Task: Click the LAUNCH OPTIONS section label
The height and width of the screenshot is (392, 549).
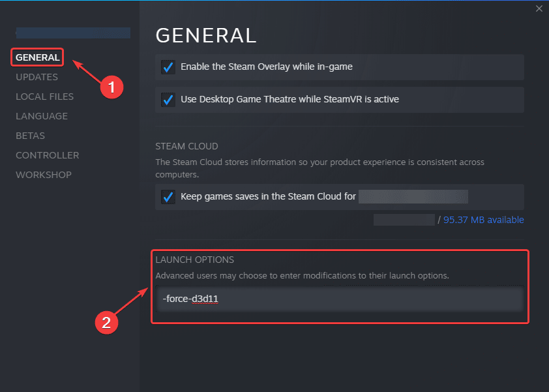Action: click(194, 260)
